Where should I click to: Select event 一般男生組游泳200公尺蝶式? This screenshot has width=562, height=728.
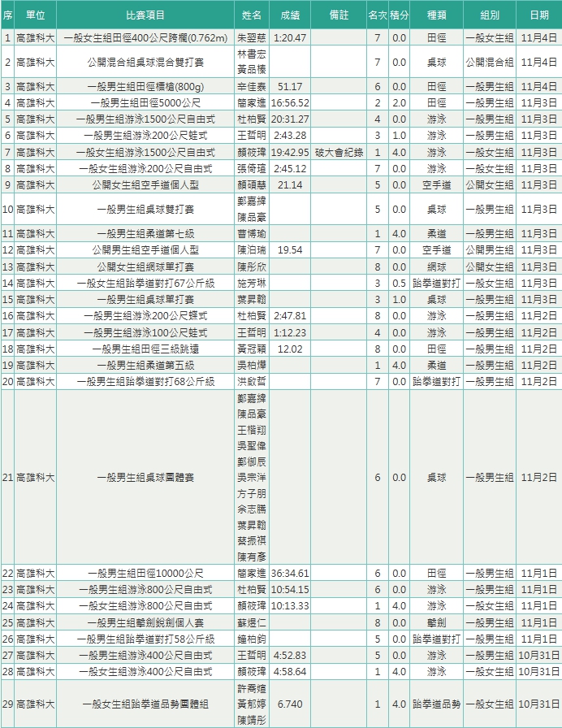tap(145, 316)
